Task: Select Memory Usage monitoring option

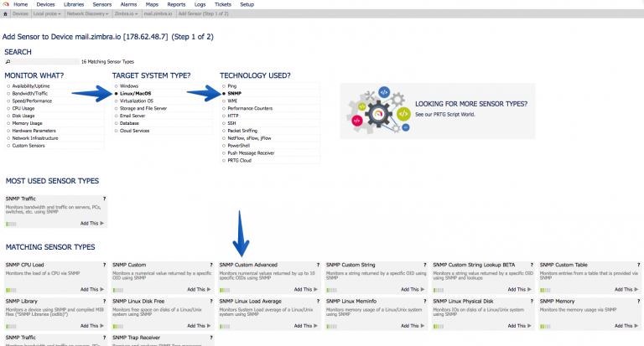Action: click(8, 123)
